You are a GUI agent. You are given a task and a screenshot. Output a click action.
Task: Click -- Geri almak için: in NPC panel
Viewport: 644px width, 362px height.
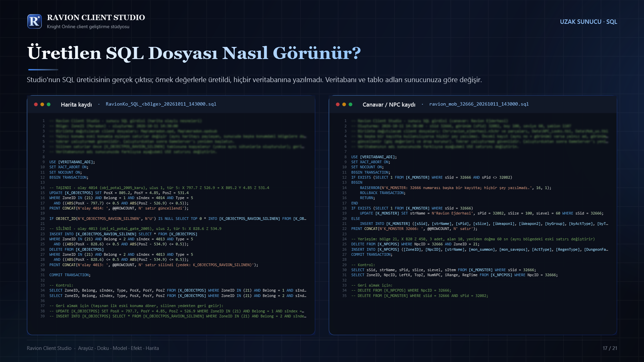pyautogui.click(x=372, y=286)
